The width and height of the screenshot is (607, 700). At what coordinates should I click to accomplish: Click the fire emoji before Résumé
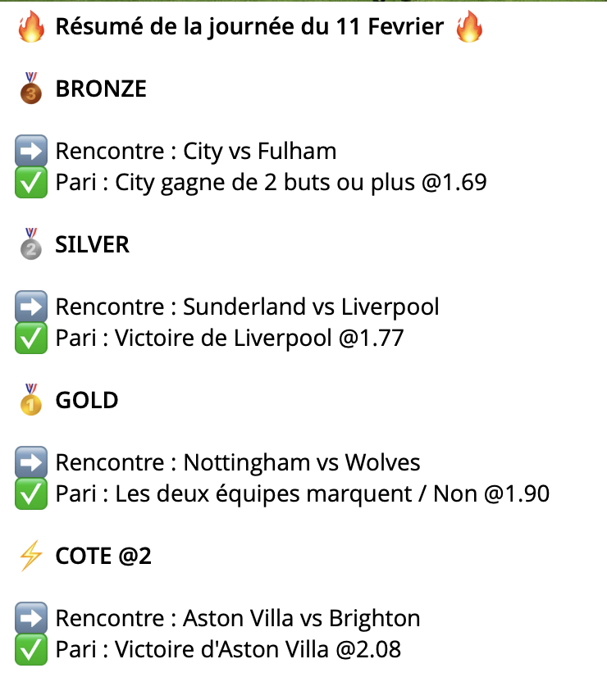tap(30, 28)
